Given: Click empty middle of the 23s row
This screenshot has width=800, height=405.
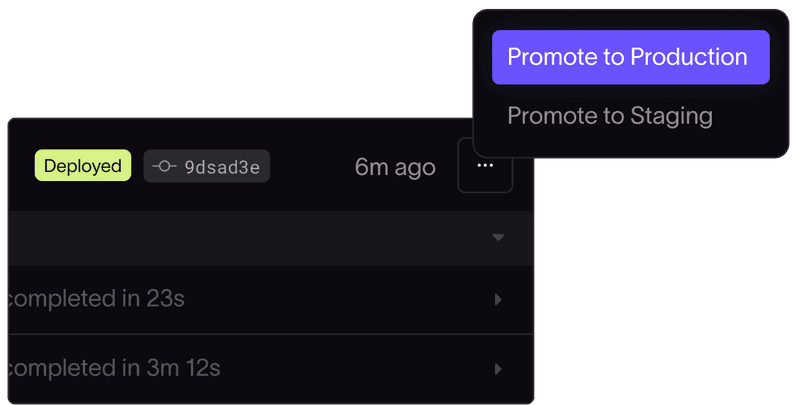Looking at the screenshot, I should click(340, 299).
